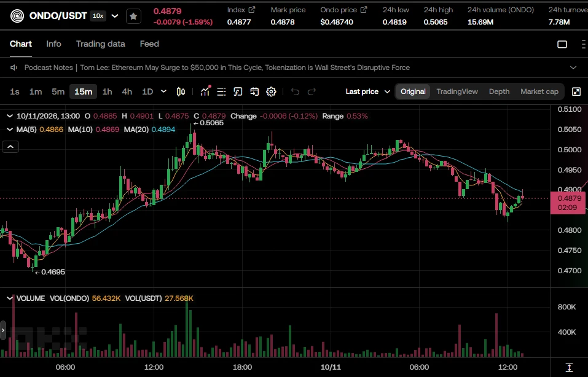Expand more timeframe options after 1D

click(163, 91)
